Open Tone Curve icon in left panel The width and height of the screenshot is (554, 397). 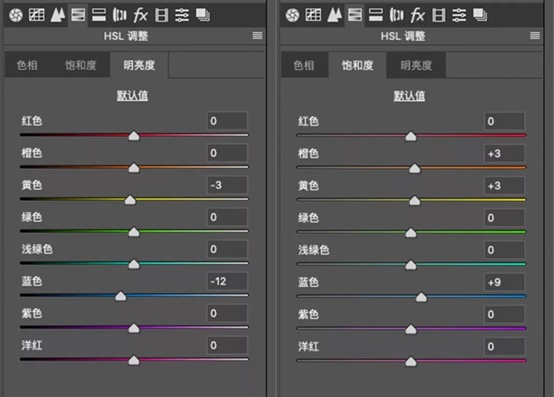pyautogui.click(x=37, y=15)
